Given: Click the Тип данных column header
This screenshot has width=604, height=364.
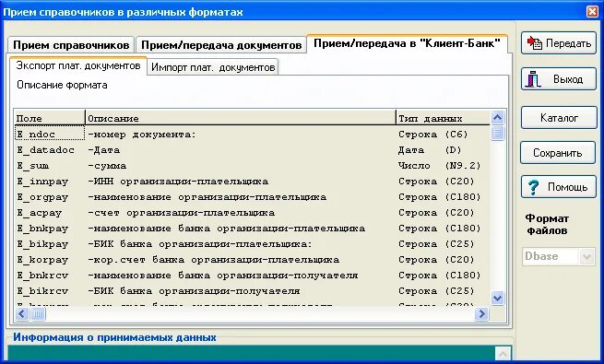Looking at the screenshot, I should click(x=443, y=118).
